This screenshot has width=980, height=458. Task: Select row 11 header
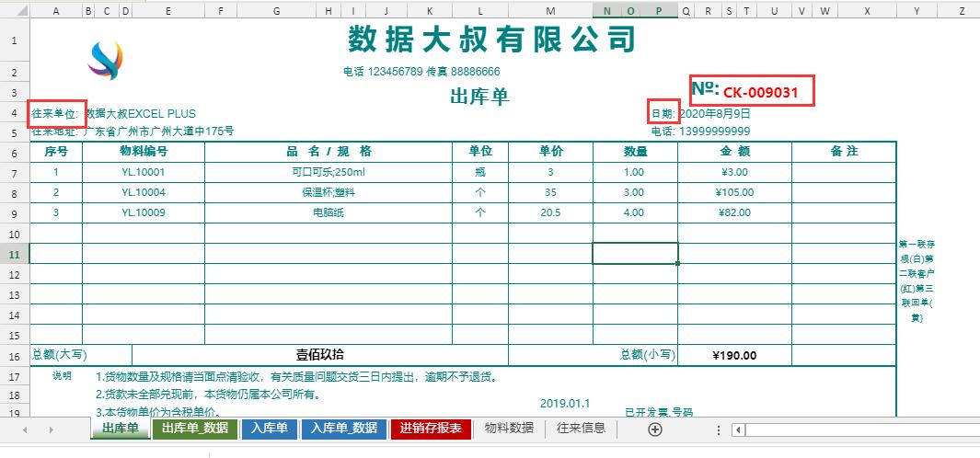click(15, 254)
